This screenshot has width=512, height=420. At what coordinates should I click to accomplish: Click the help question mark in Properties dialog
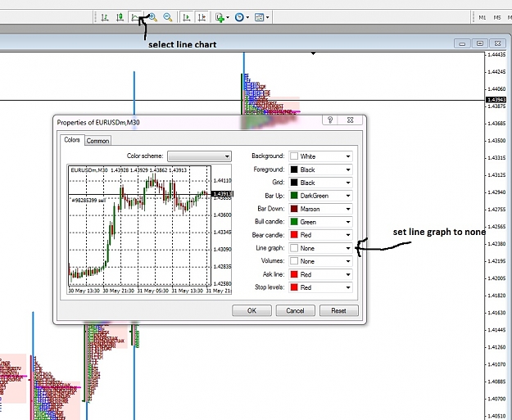pos(330,120)
